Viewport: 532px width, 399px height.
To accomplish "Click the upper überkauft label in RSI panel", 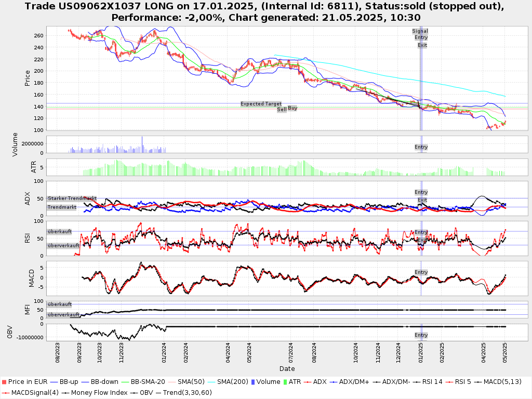I will 59,232.
